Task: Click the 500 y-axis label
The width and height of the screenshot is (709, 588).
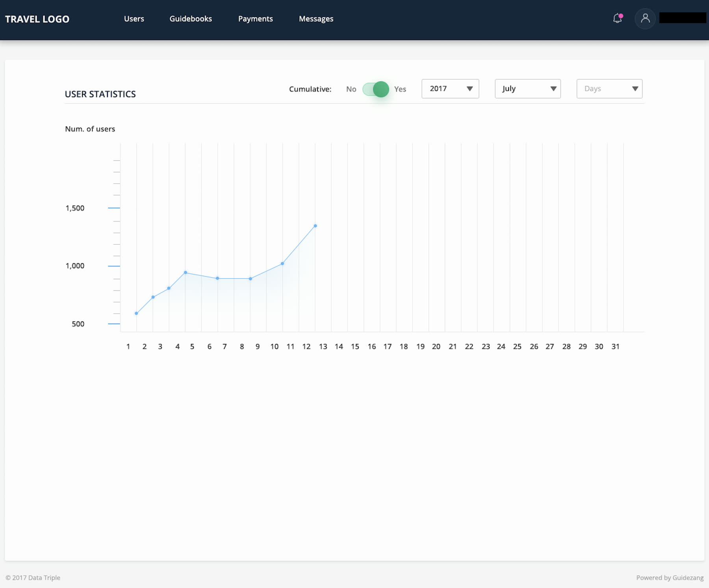Action: pyautogui.click(x=78, y=324)
